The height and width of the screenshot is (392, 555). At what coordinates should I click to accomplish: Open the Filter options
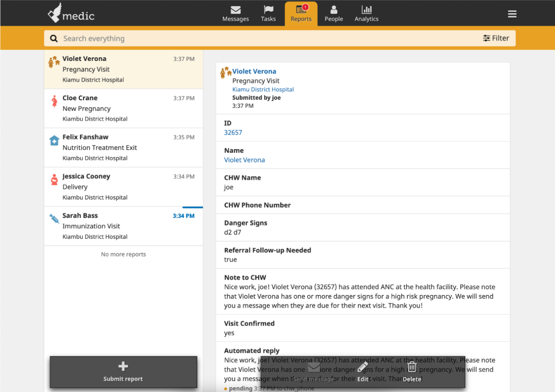click(496, 38)
